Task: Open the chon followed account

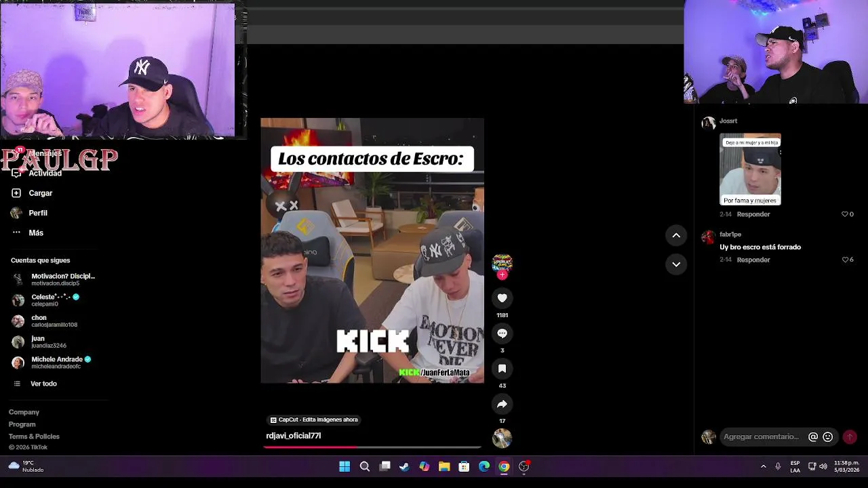Action: click(x=45, y=321)
